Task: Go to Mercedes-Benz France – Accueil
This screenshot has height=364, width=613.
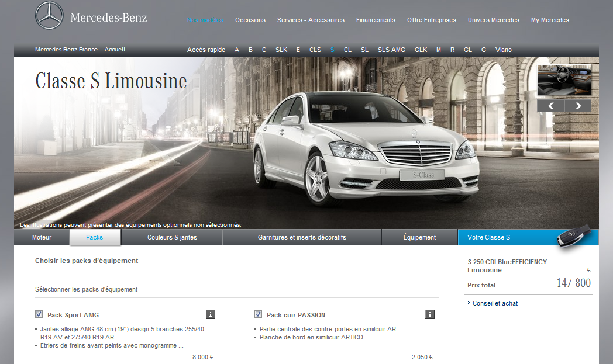Action: (x=80, y=50)
